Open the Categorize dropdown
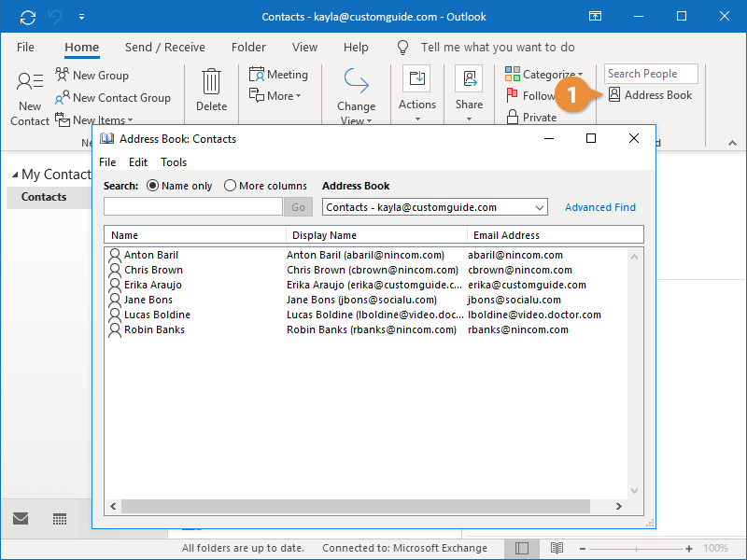Viewport: 747px width, 560px height. (x=544, y=75)
